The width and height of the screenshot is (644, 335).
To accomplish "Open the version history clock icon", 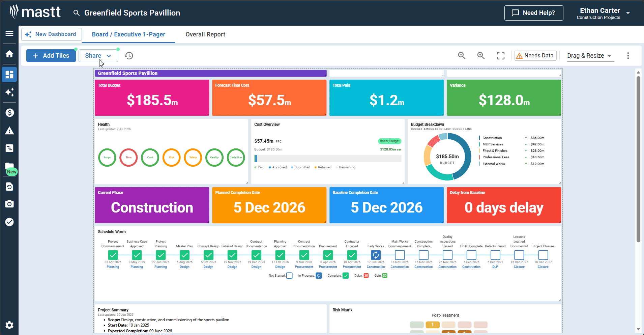I will tap(129, 56).
